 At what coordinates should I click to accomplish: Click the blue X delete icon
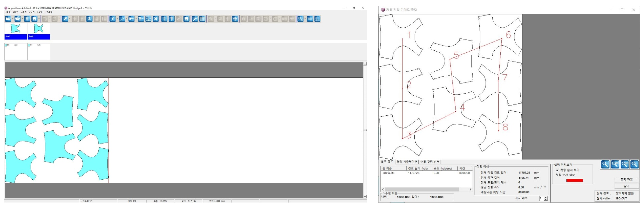pos(156,19)
